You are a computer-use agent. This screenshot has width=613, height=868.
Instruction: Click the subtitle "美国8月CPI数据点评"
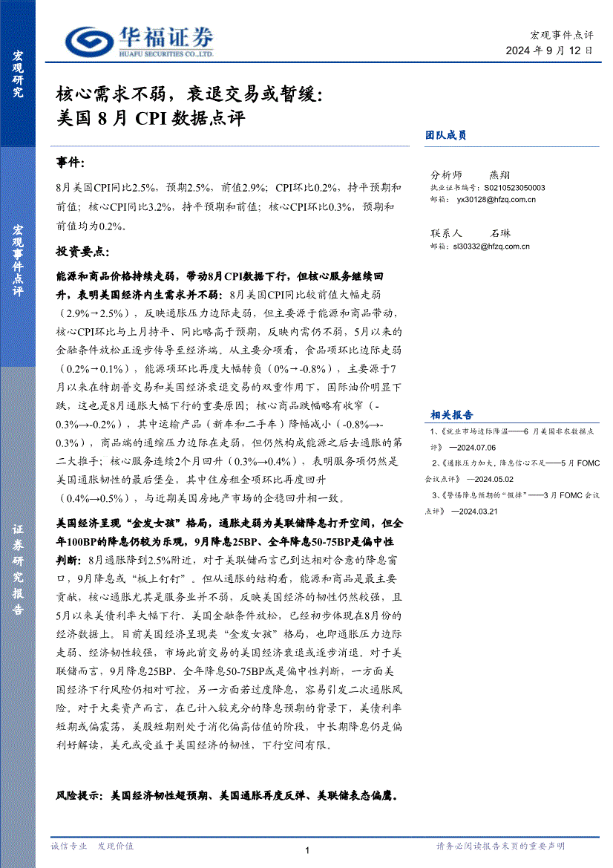pyautogui.click(x=151, y=118)
